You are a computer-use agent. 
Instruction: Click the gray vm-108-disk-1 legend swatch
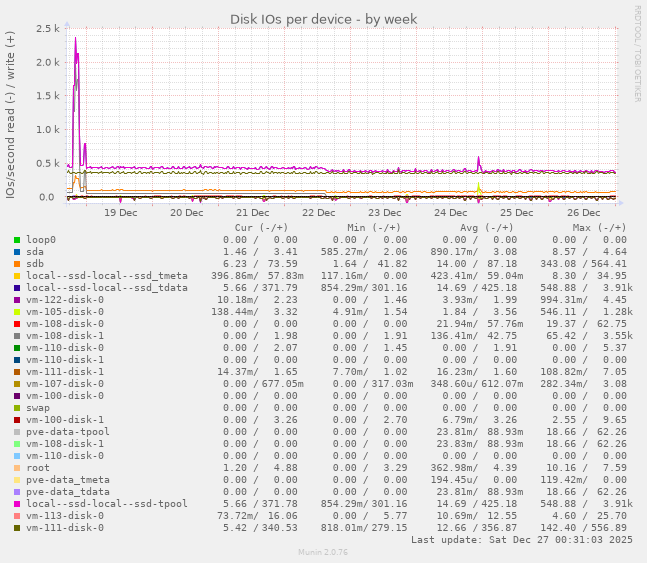pyautogui.click(x=17, y=336)
